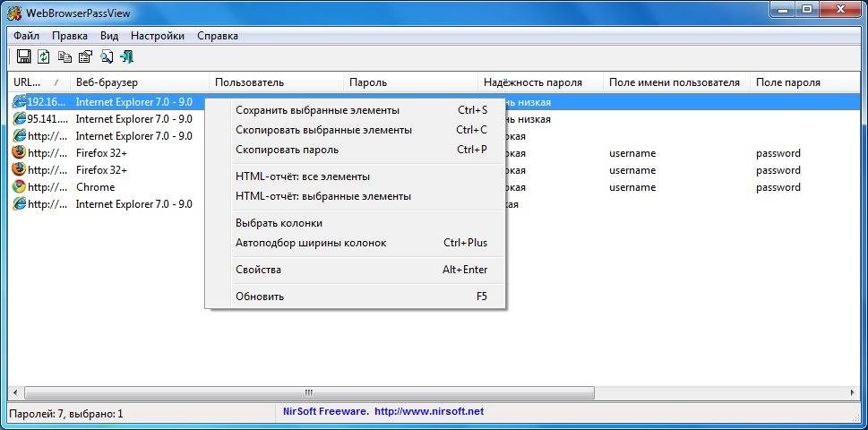Viewport: 868px width, 430px height.
Task: Sort by the Поле пароля column header
Action: tap(805, 82)
